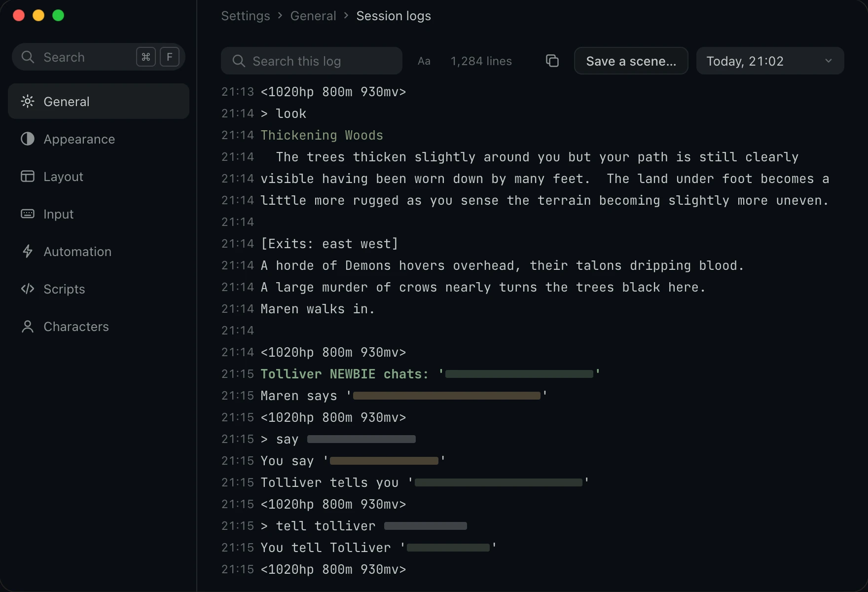Click the General sun icon in sidebar
The width and height of the screenshot is (868, 592).
coord(28,101)
